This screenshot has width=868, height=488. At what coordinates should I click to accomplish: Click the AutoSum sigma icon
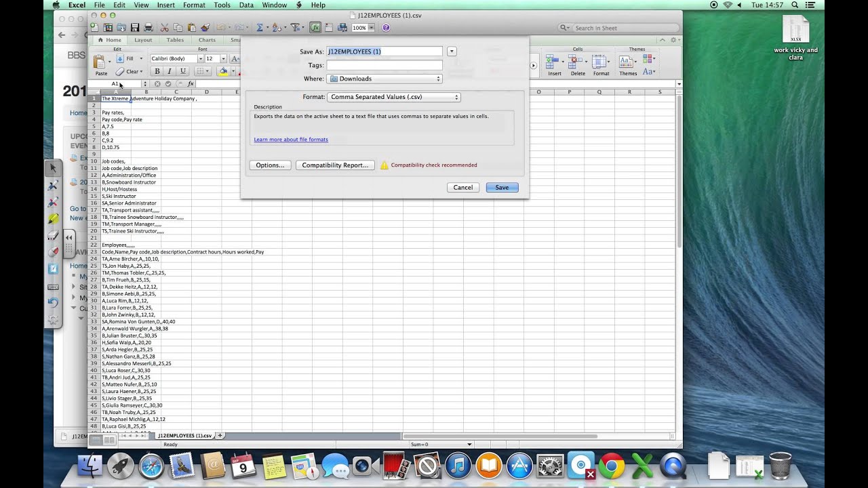click(259, 28)
